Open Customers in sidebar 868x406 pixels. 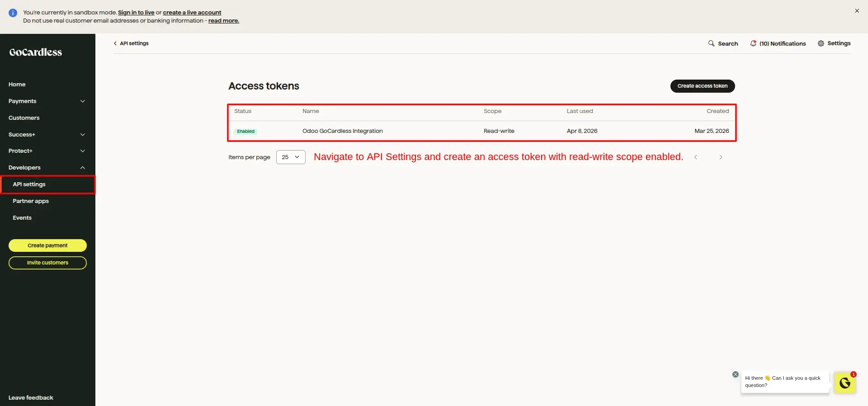tap(24, 118)
